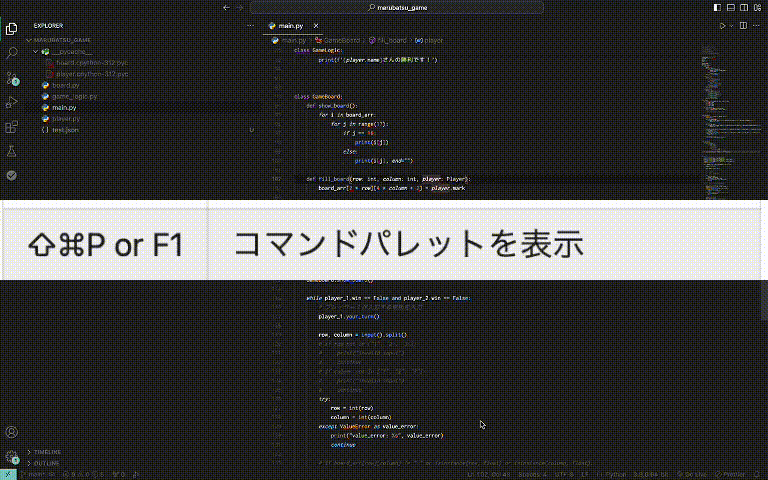Open the Explorer view in activity bar
The image size is (768, 480).
11,29
